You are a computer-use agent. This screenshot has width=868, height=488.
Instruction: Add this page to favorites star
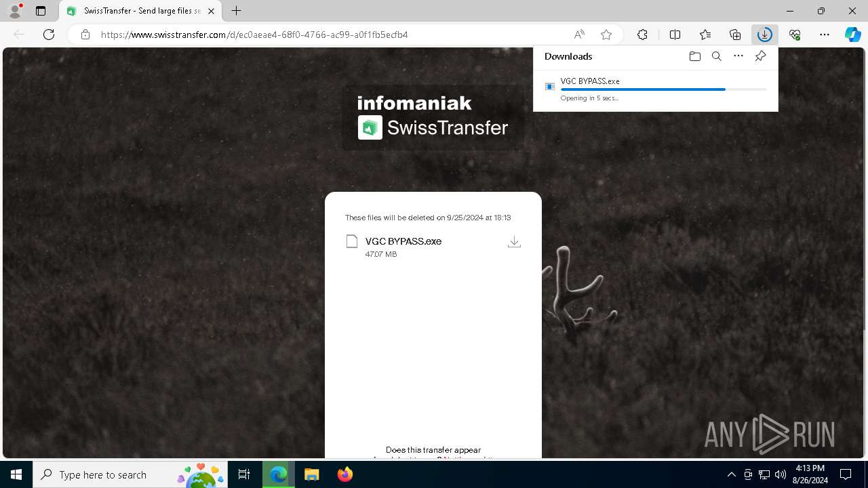tap(606, 35)
